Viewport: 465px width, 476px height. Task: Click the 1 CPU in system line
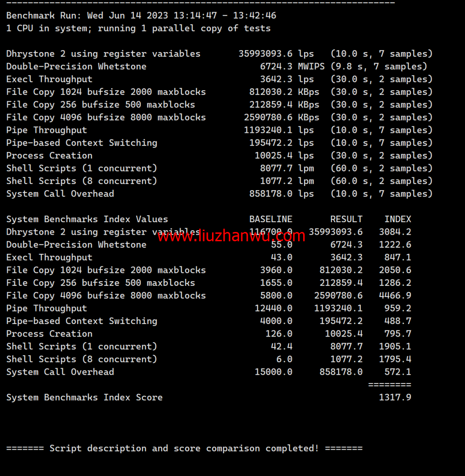[138, 28]
